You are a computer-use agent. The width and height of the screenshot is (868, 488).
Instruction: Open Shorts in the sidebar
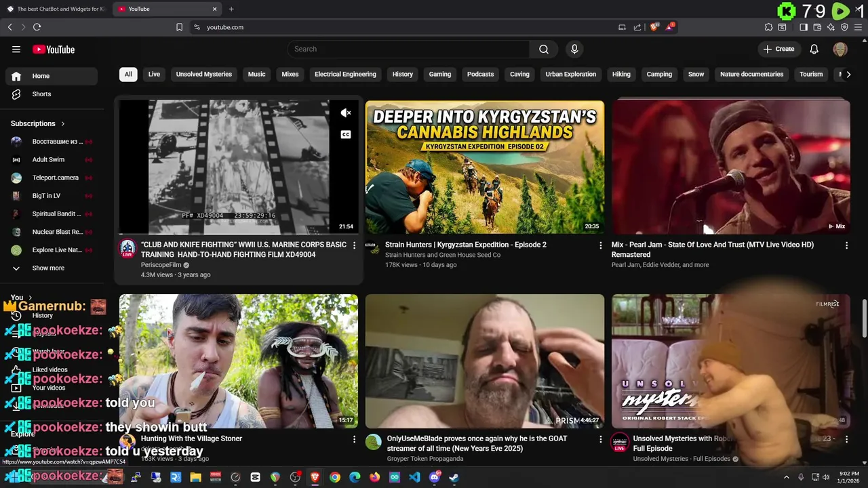52,94
